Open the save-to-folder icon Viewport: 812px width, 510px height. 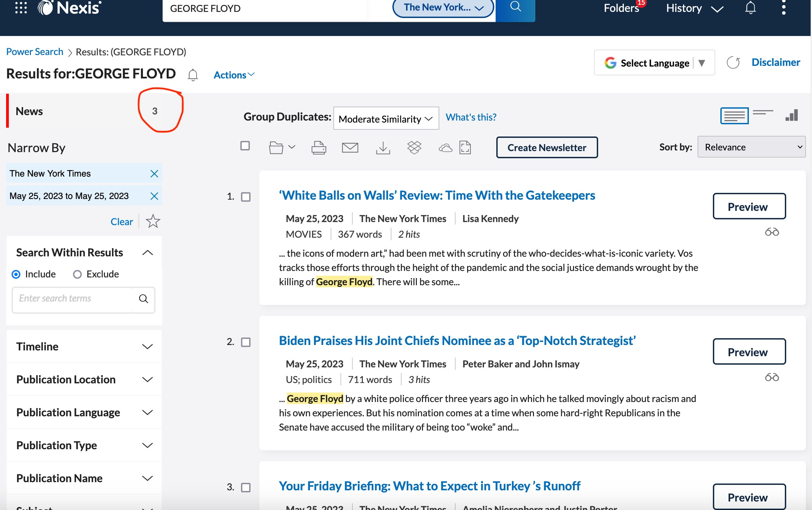coord(276,148)
